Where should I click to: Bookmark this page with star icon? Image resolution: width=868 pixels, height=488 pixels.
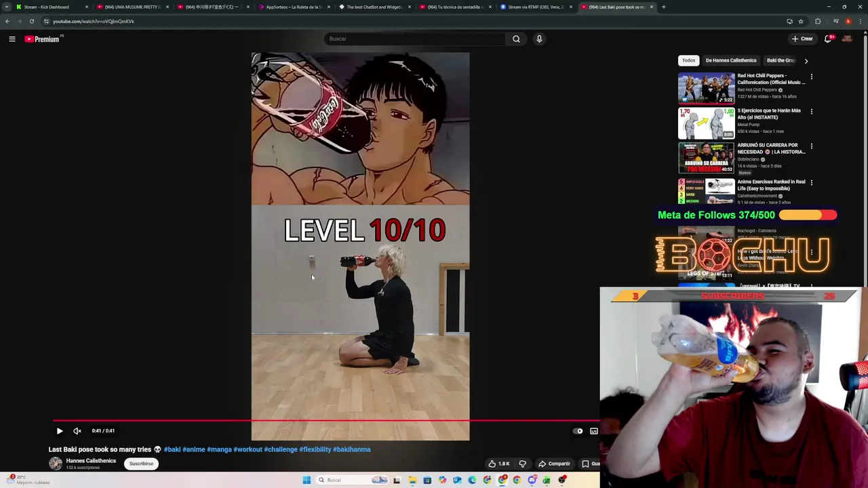[800, 21]
